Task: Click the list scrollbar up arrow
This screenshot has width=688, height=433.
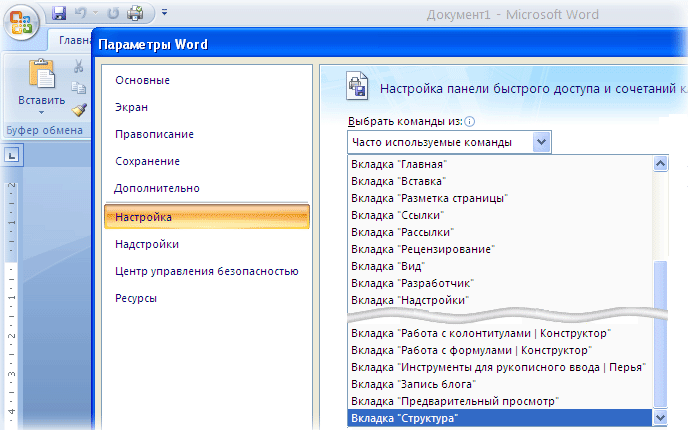Action: click(660, 164)
